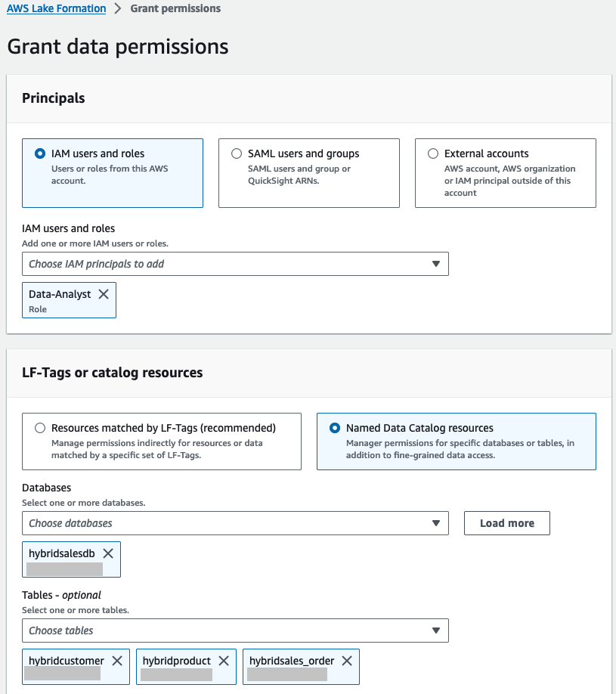Click the Load more button
The height and width of the screenshot is (694, 616).
pos(506,523)
